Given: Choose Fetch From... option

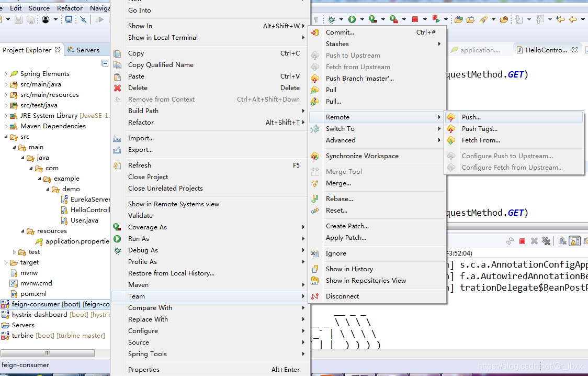Looking at the screenshot, I should coord(514,140).
